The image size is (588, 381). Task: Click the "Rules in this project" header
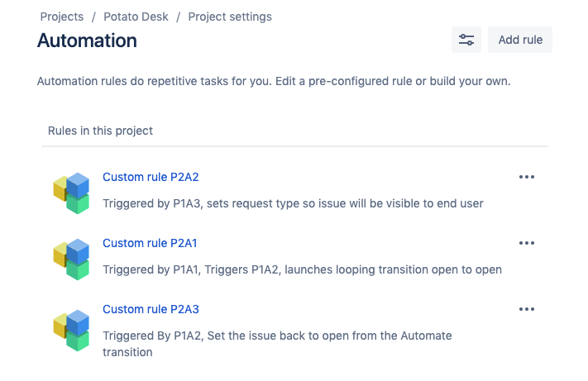[100, 131]
